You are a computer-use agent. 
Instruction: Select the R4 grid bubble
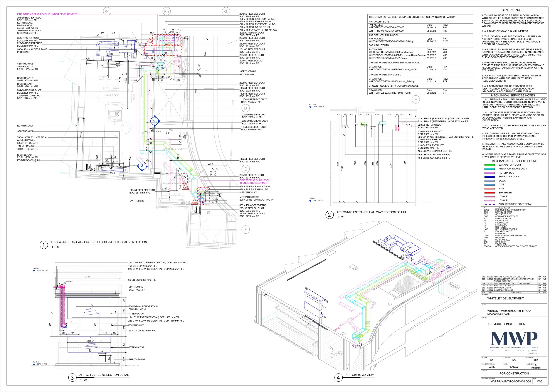pos(107,11)
